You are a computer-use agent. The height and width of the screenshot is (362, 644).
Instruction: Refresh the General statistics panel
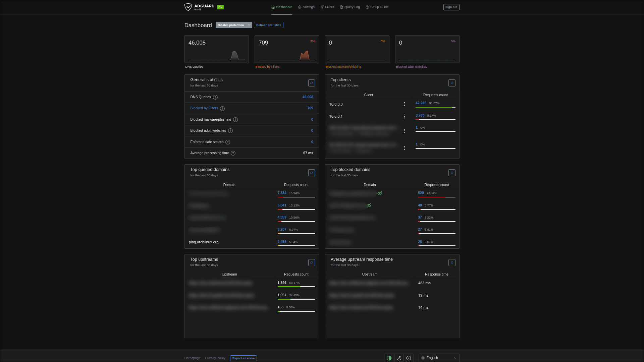pyautogui.click(x=312, y=83)
